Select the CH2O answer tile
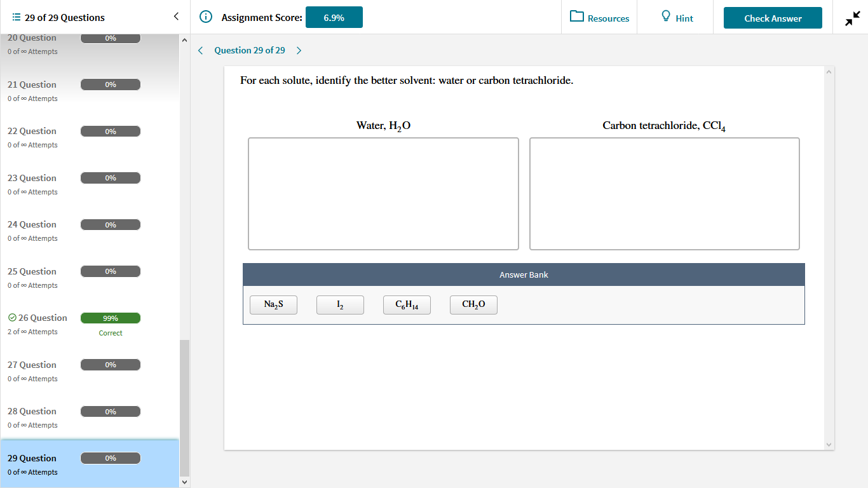The height and width of the screenshot is (488, 868). pyautogui.click(x=473, y=305)
